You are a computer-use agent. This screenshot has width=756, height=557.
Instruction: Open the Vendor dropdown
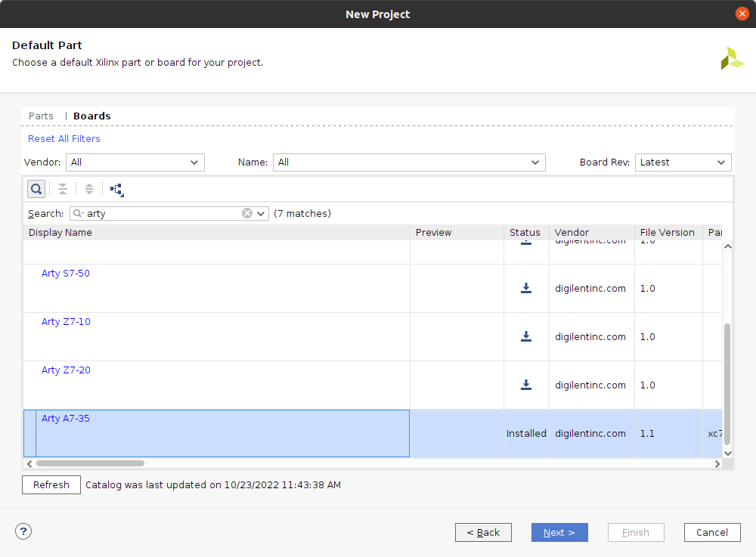coord(135,162)
